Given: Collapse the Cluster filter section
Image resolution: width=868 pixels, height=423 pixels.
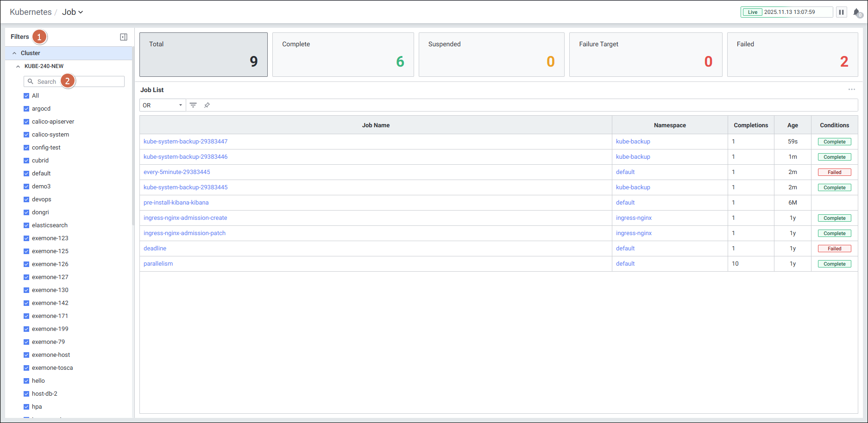Looking at the screenshot, I should coord(14,53).
